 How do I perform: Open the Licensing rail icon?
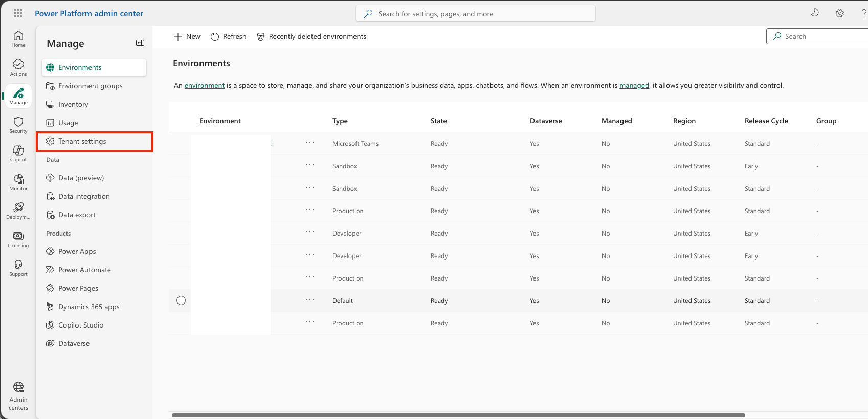pos(18,239)
